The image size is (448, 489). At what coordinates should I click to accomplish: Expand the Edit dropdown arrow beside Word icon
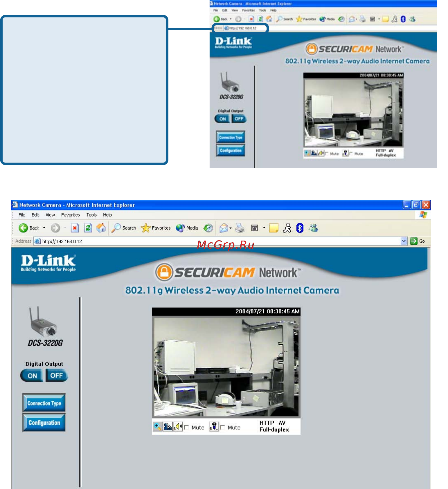(264, 228)
